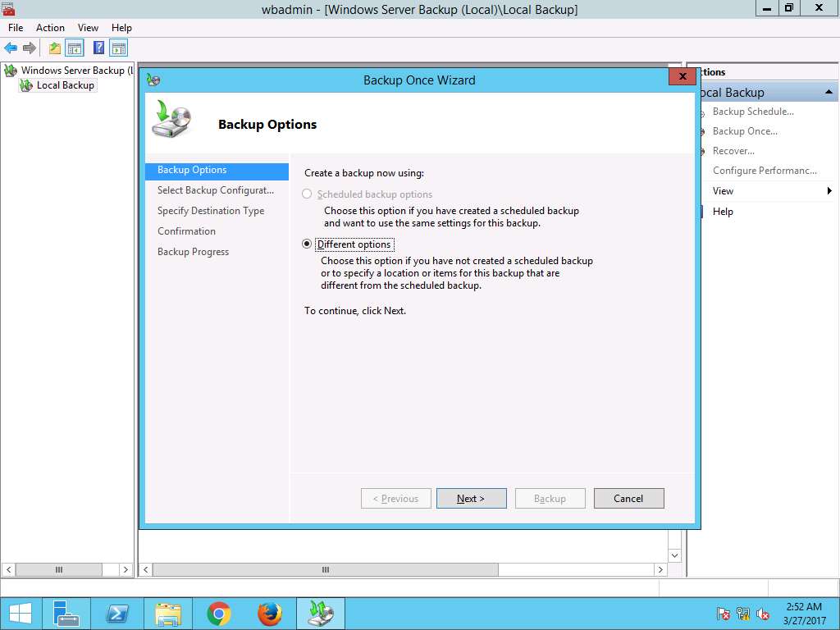Close the Backup Once Wizard dialog
Image resolution: width=840 pixels, height=630 pixels.
pos(682,76)
